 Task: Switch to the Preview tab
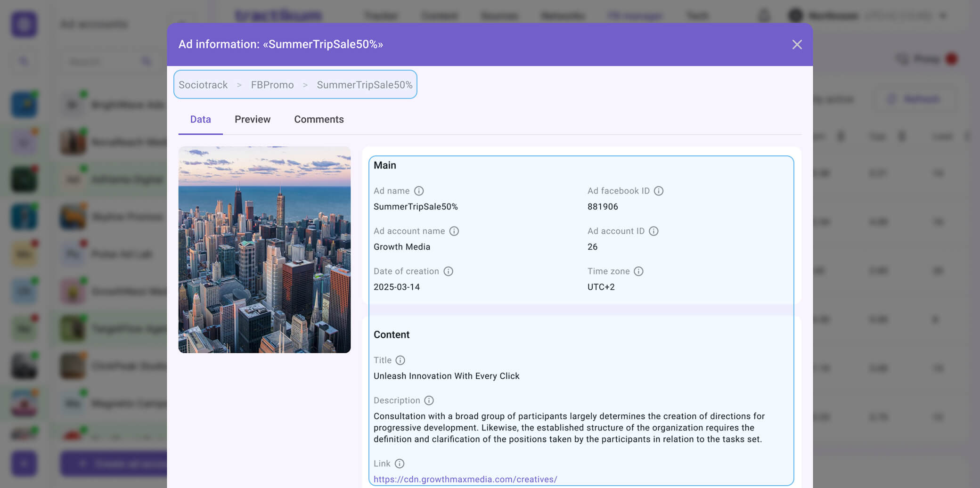tap(253, 119)
